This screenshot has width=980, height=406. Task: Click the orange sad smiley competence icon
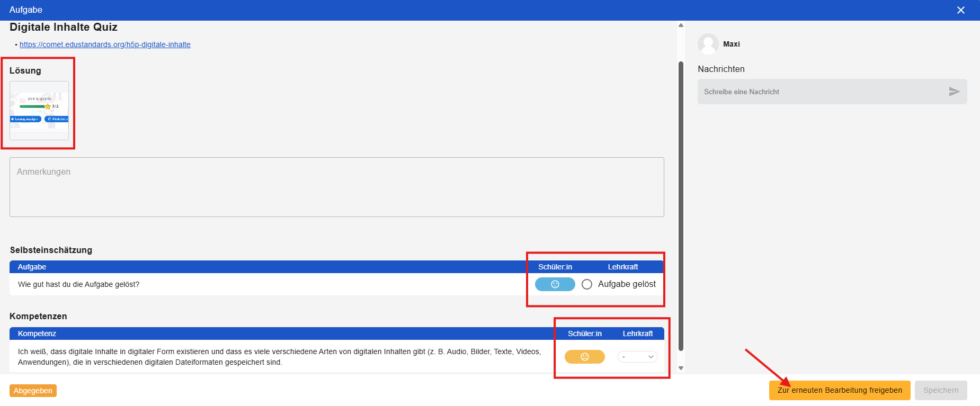tap(584, 357)
